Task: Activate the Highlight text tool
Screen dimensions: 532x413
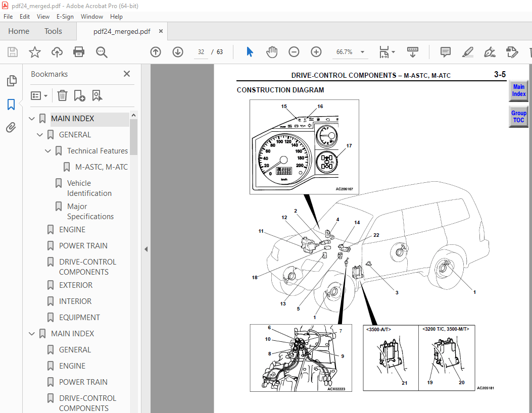Action: (467, 52)
